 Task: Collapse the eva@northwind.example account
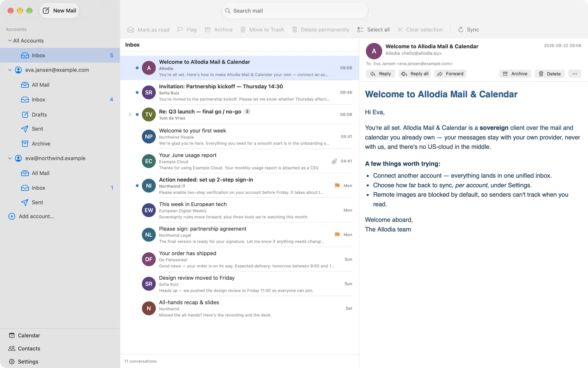point(10,158)
